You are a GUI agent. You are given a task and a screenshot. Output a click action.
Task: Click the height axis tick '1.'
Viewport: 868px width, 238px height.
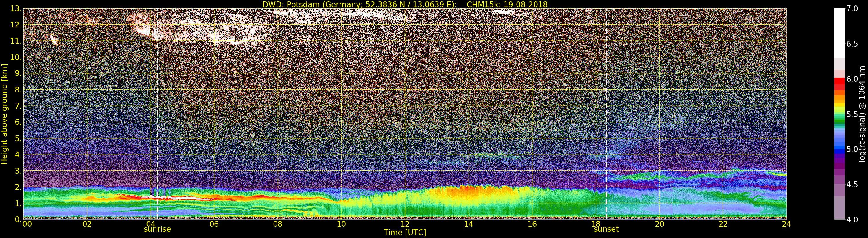point(18,203)
